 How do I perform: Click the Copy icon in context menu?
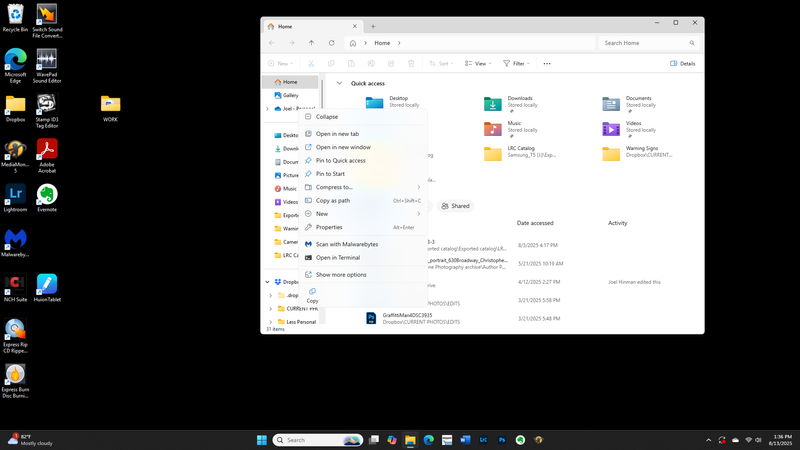coord(313,291)
